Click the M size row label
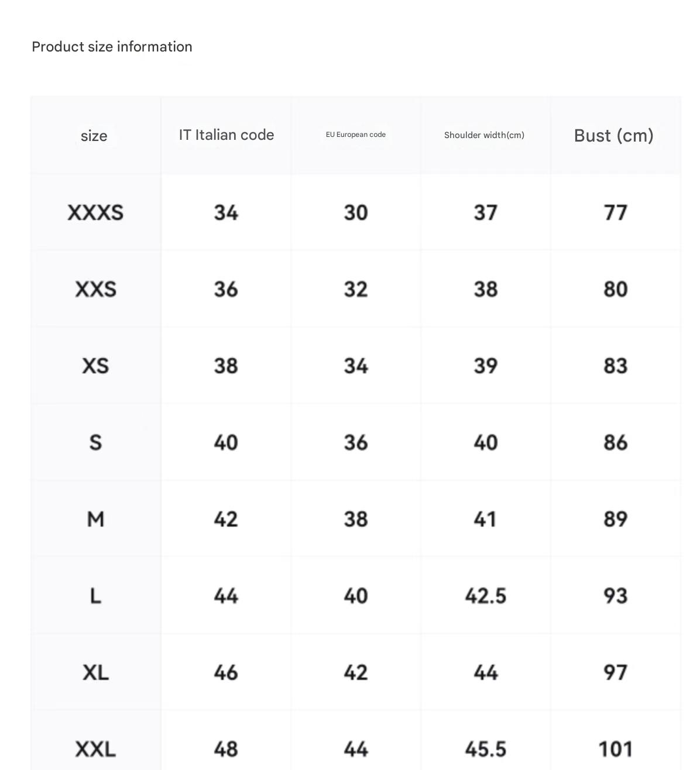700x770 pixels. [x=95, y=519]
